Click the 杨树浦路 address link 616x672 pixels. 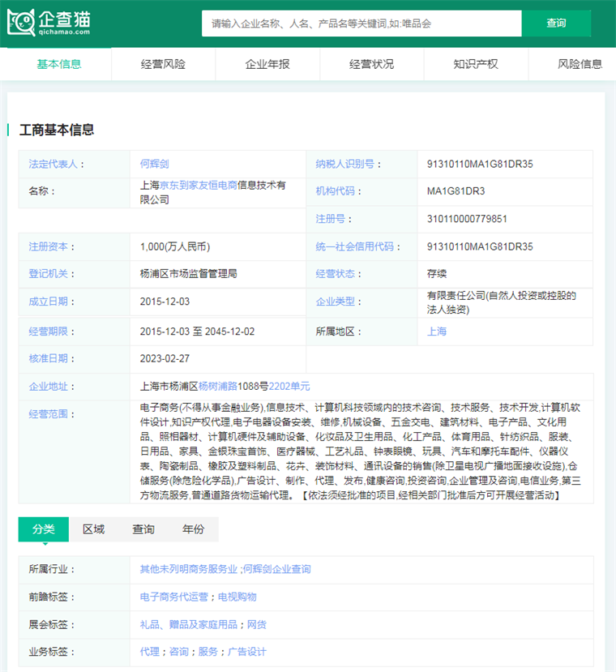(x=218, y=387)
